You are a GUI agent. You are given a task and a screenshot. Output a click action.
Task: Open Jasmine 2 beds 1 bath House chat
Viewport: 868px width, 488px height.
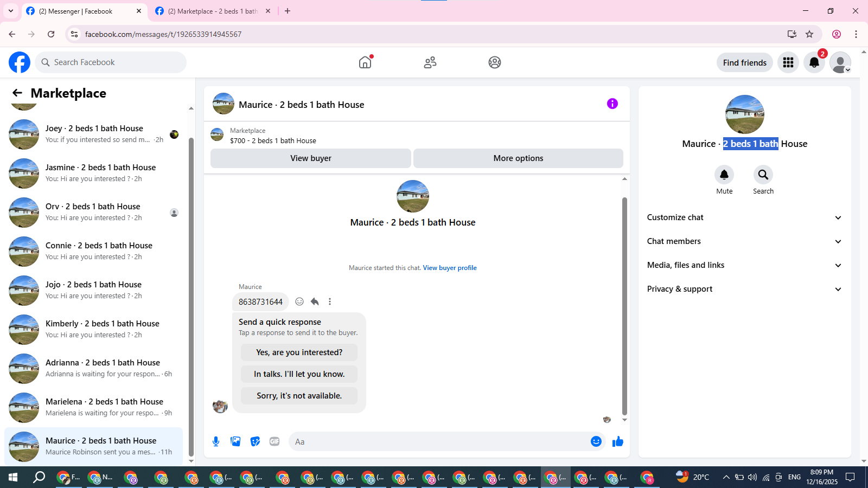(93, 173)
